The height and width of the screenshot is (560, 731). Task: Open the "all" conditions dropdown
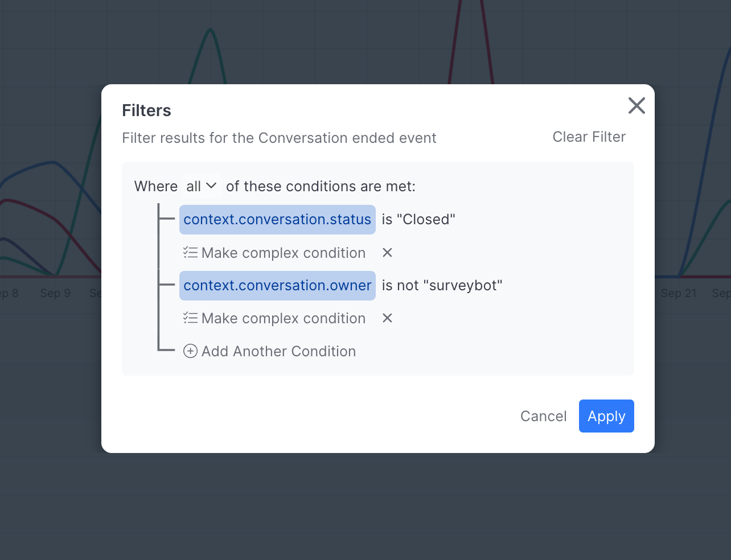click(202, 186)
